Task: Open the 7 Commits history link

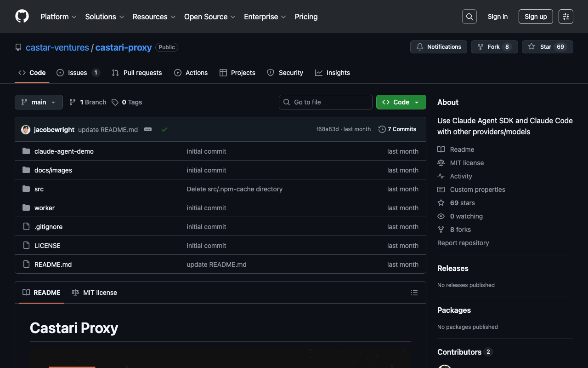Action: tap(397, 129)
